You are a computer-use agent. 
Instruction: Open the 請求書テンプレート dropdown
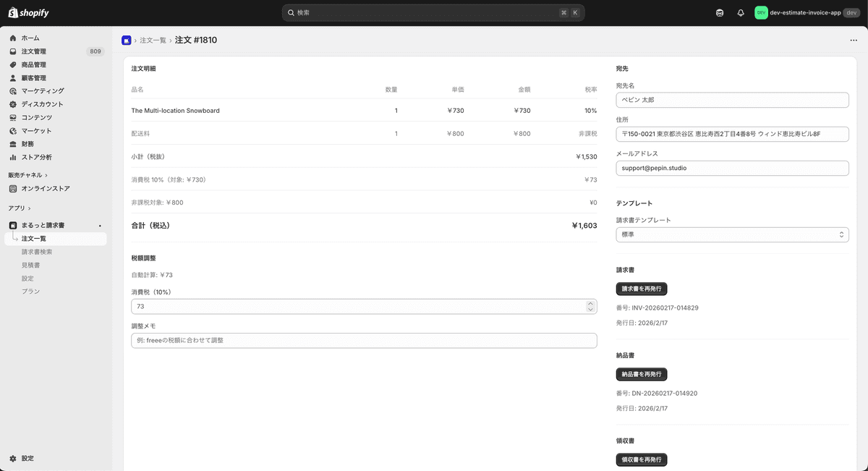pyautogui.click(x=732, y=234)
